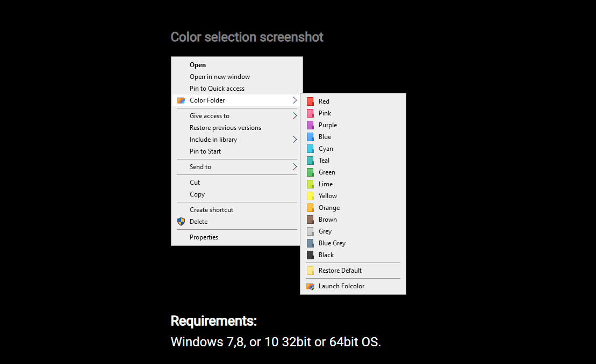Select the Purple folder color icon
Image resolution: width=596 pixels, height=364 pixels.
point(310,125)
